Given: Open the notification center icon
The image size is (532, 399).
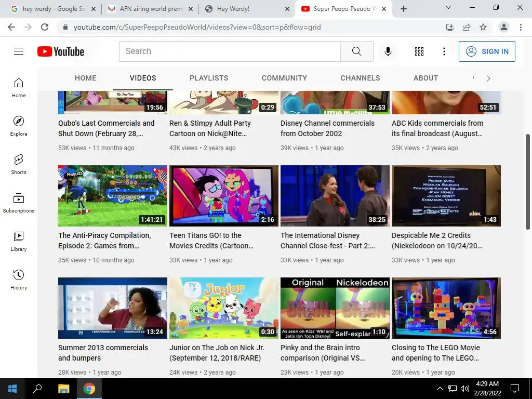Looking at the screenshot, I should click(x=515, y=389).
